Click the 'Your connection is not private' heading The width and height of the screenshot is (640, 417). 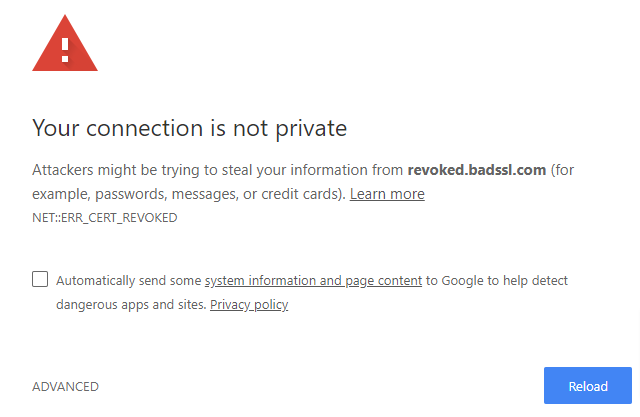189,129
